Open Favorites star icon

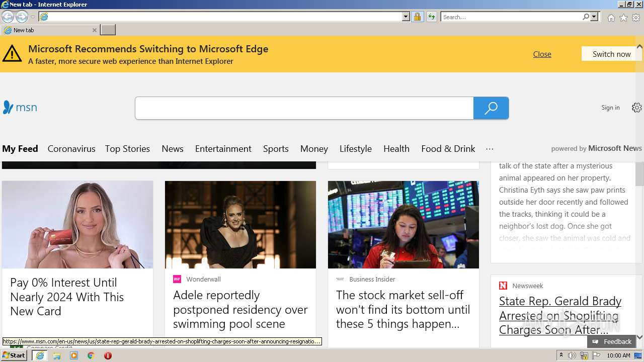(623, 18)
